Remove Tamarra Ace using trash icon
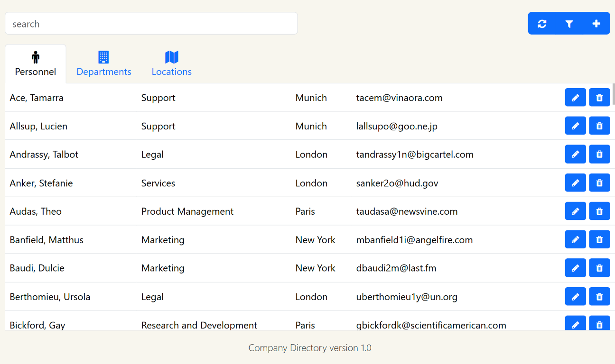The image size is (615, 364). pos(599,98)
